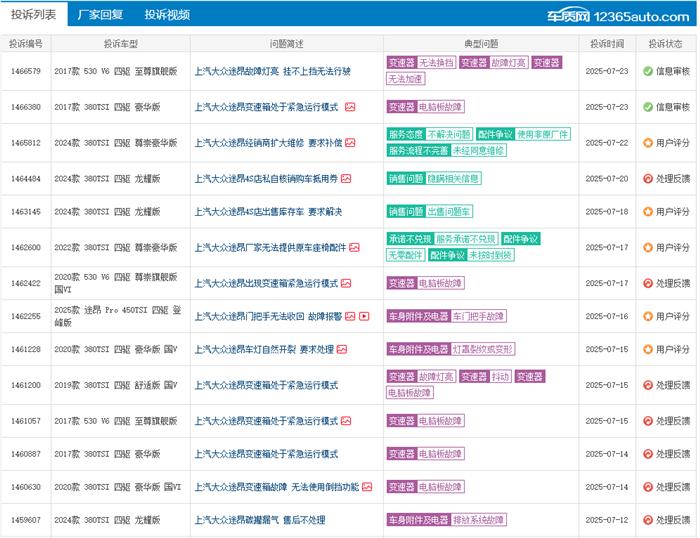Click complaint number 1466579
700x538 pixels.
[26, 71]
